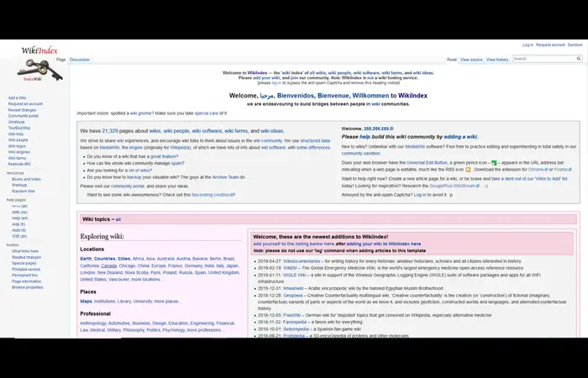Open the View history tab

pyautogui.click(x=497, y=60)
